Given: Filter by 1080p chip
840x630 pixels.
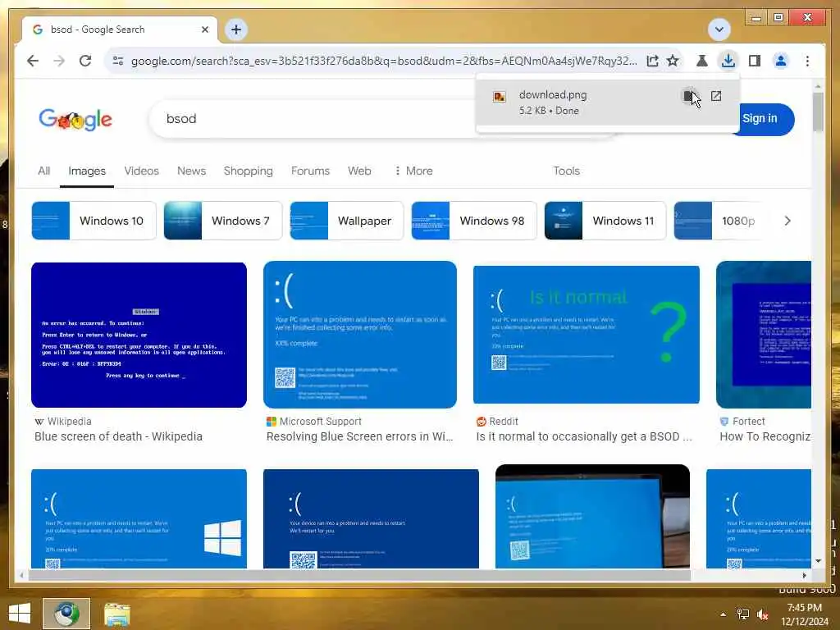Looking at the screenshot, I should click(718, 221).
